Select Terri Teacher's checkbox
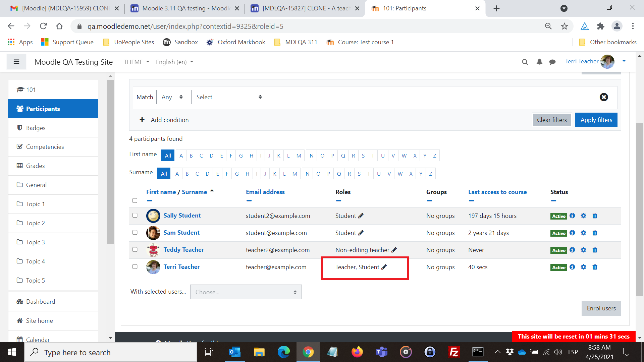 135,267
